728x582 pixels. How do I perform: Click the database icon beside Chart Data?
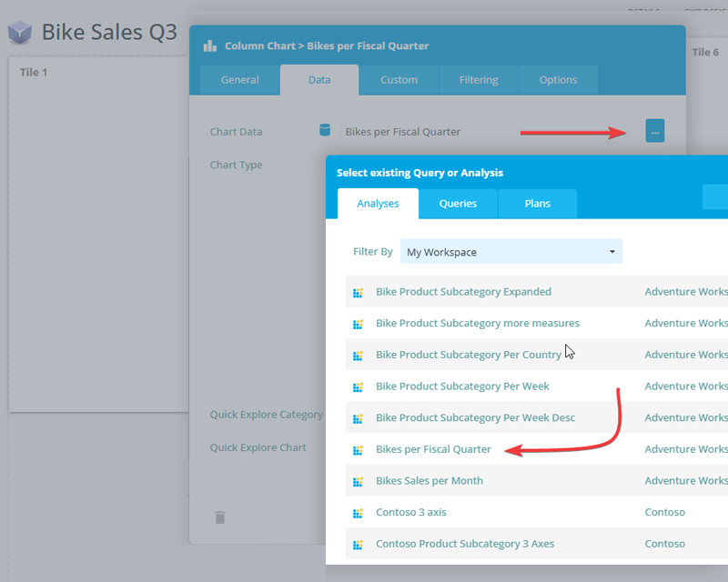(x=325, y=131)
